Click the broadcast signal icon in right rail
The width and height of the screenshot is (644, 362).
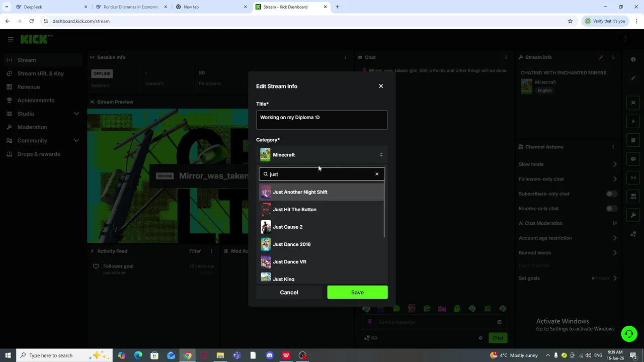(633, 177)
